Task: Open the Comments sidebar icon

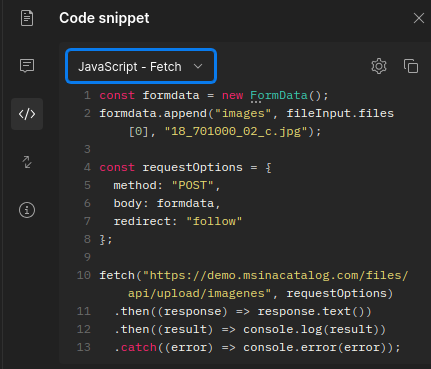Action: pos(27,66)
